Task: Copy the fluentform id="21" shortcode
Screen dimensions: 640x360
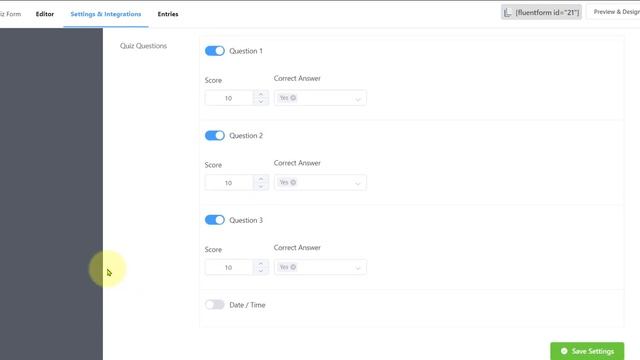Action: [x=541, y=12]
